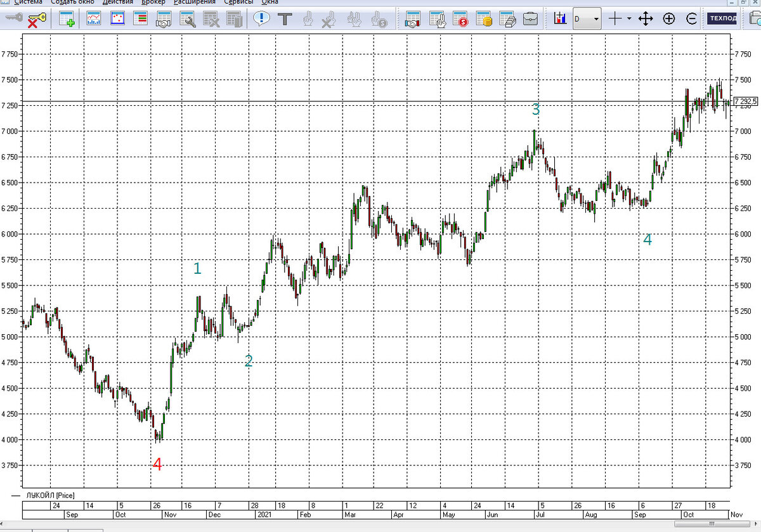Screen dimensions: 761x532
Task: Click the 2021 year label on time axis
Action: pyautogui.click(x=264, y=514)
